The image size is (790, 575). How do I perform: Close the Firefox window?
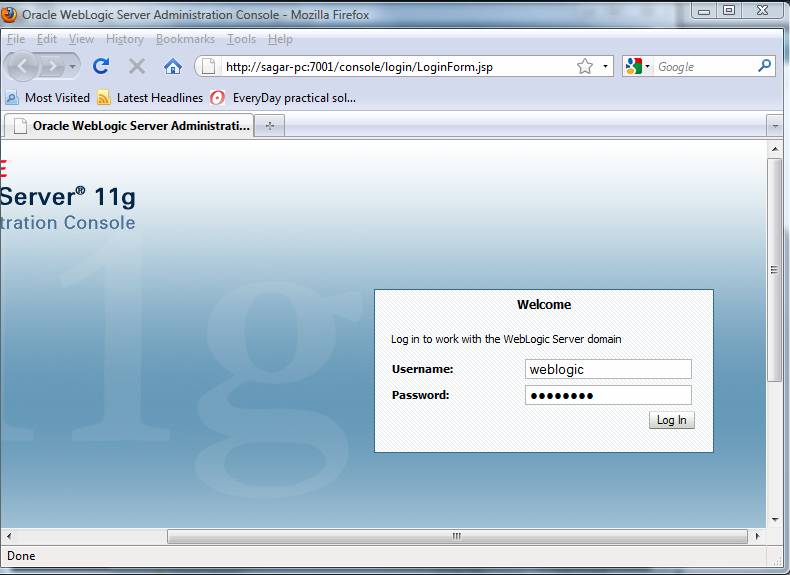[762, 11]
